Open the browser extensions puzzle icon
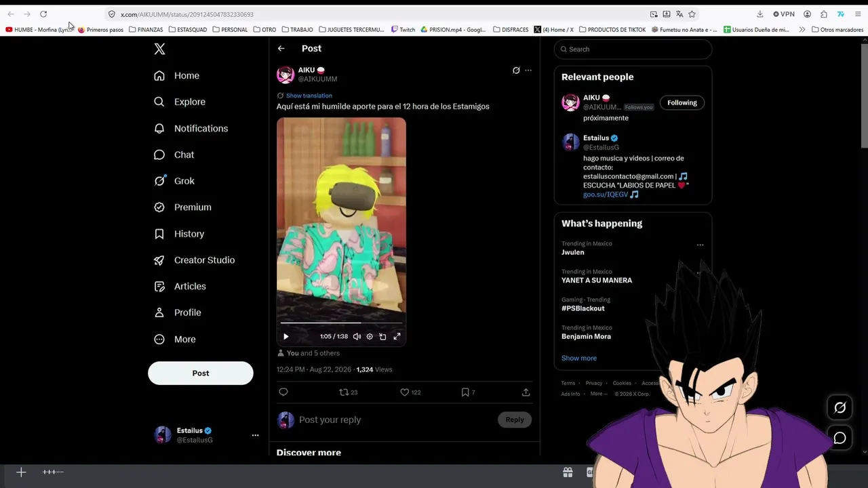This screenshot has height=488, width=868. (x=824, y=14)
